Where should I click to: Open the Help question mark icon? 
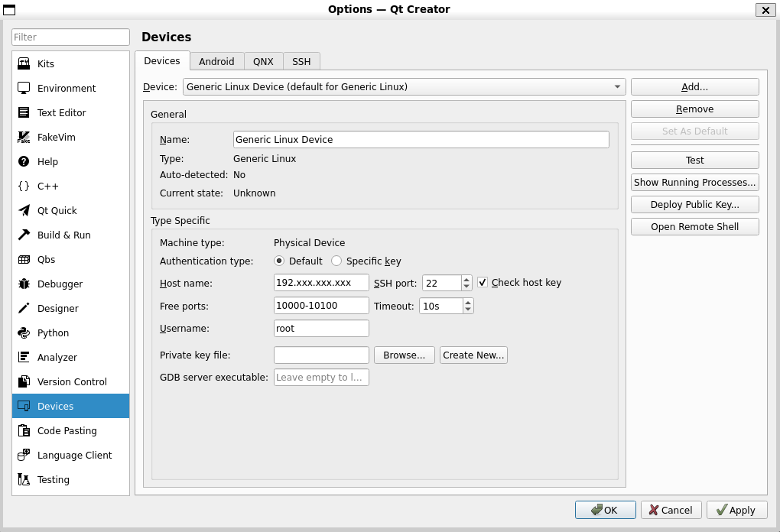tap(24, 161)
